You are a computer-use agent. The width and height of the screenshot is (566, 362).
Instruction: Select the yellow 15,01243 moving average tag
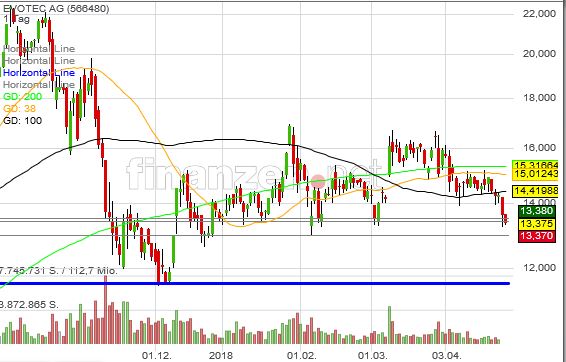535,174
